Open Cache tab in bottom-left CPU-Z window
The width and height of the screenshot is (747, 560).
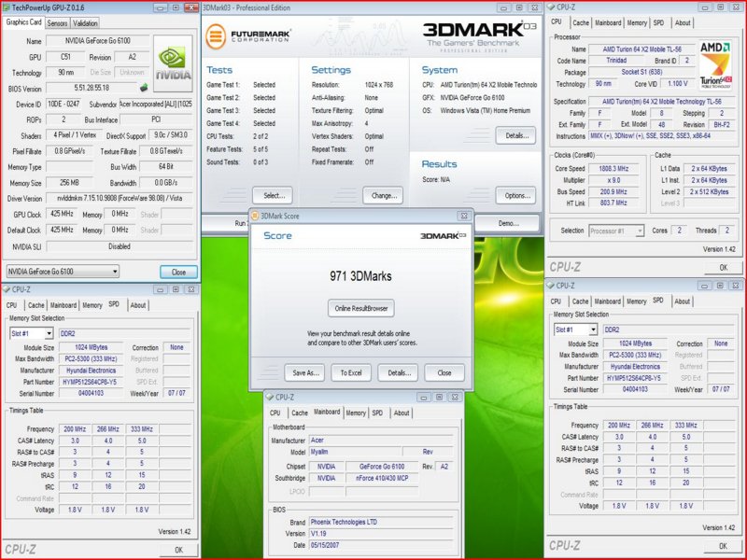point(35,305)
